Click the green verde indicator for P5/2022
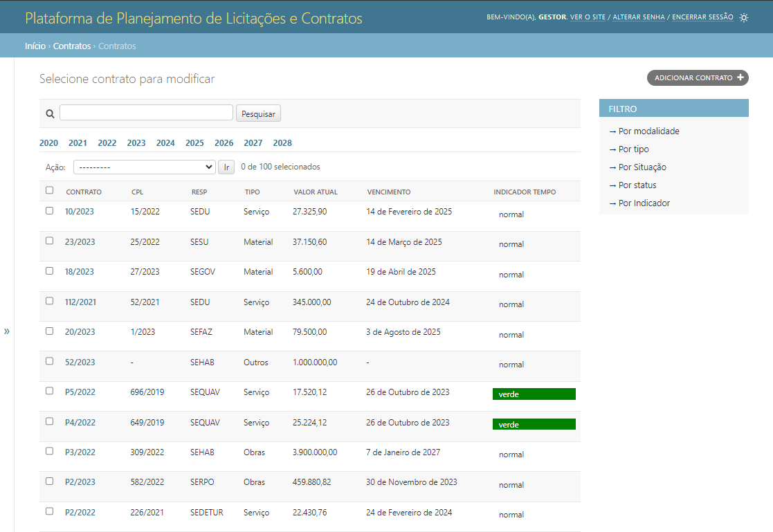The image size is (773, 532). click(534, 394)
